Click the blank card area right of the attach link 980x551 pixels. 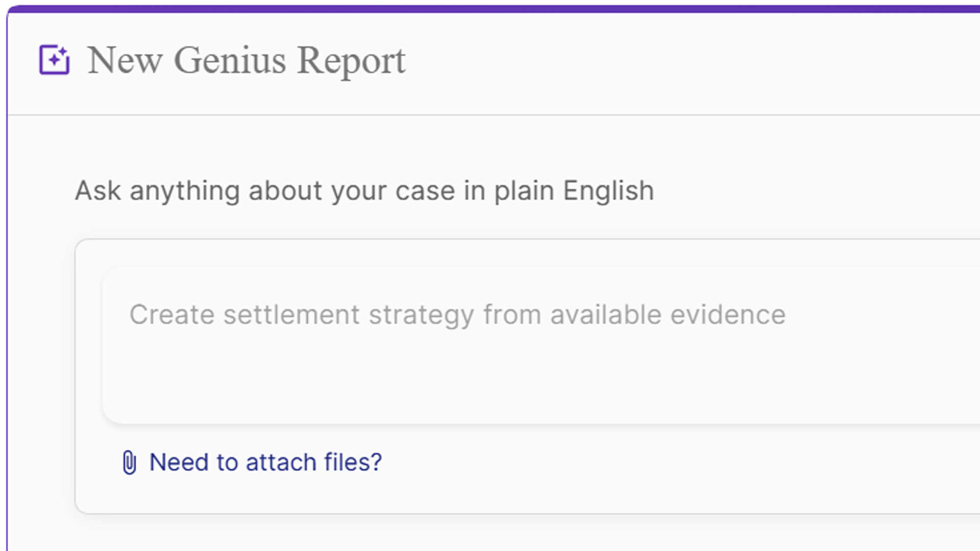[664, 464]
